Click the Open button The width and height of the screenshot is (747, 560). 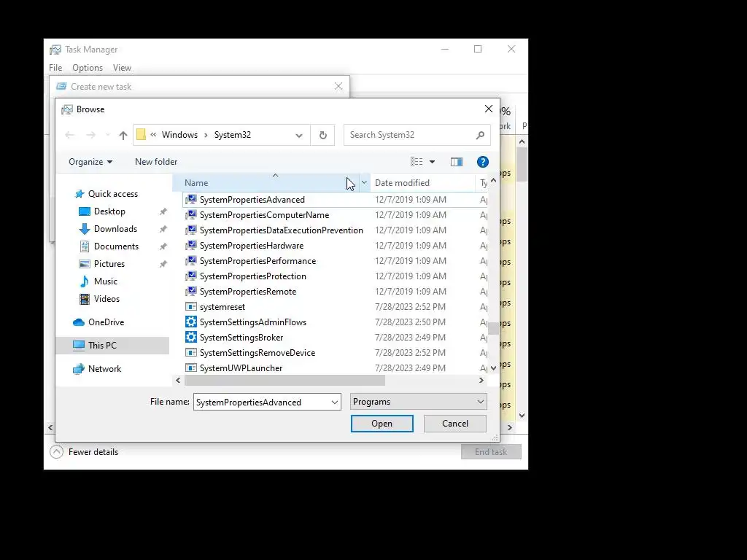(382, 424)
